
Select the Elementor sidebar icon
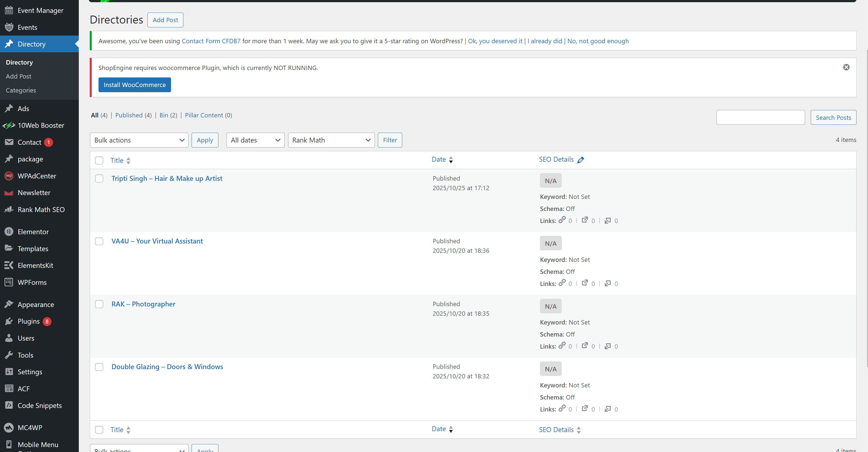pyautogui.click(x=9, y=231)
